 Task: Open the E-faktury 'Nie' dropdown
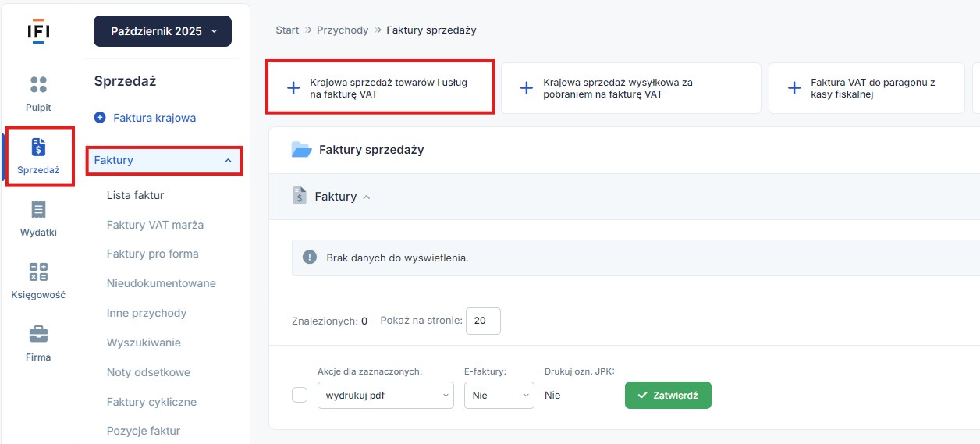pyautogui.click(x=499, y=395)
